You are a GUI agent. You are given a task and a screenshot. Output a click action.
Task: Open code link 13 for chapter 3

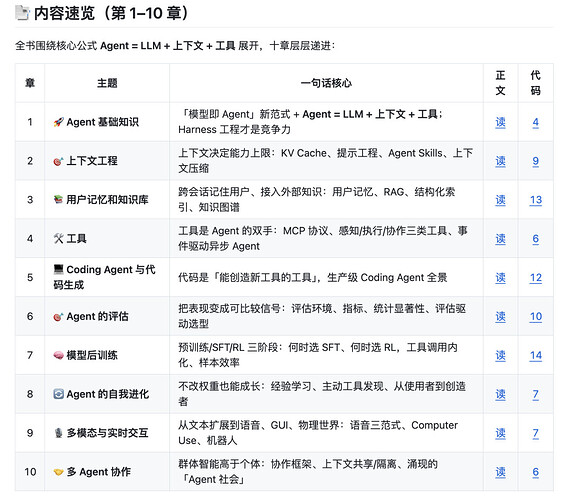tap(536, 200)
